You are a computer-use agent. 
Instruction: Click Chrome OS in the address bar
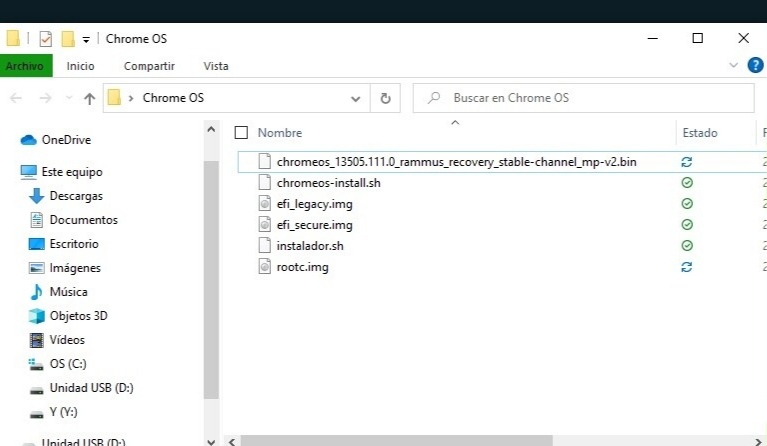click(173, 98)
